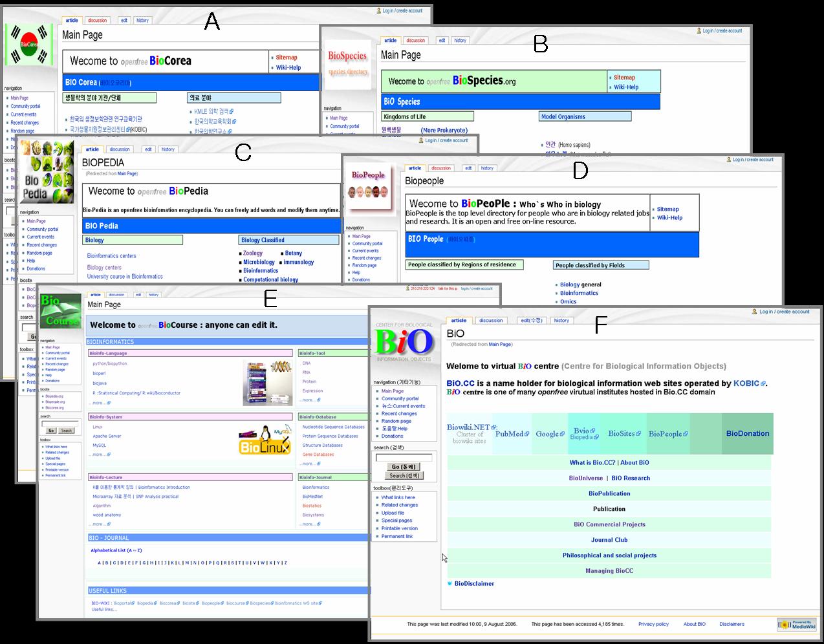The width and height of the screenshot is (824, 644).
Task: Click Sitemap link in BioCorea window
Action: [x=287, y=58]
